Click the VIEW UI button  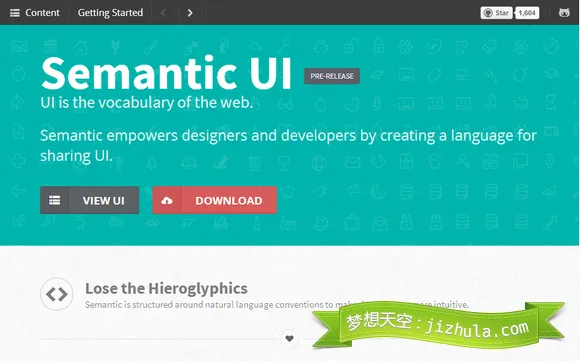(90, 200)
